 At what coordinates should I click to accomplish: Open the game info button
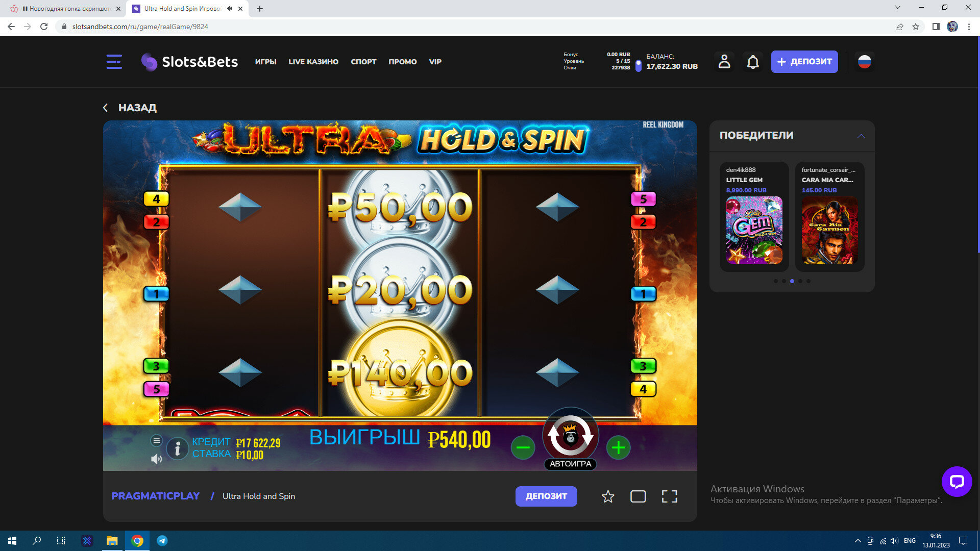coord(177,449)
